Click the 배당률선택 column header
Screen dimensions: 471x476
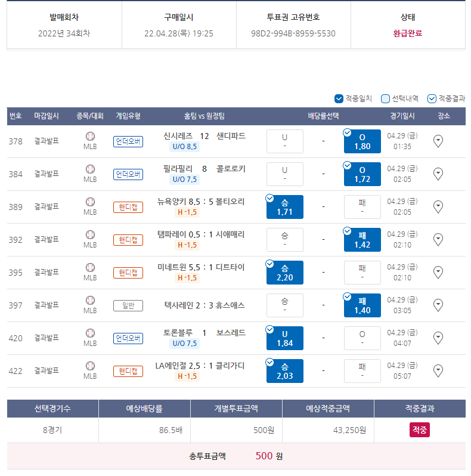pyautogui.click(x=324, y=116)
